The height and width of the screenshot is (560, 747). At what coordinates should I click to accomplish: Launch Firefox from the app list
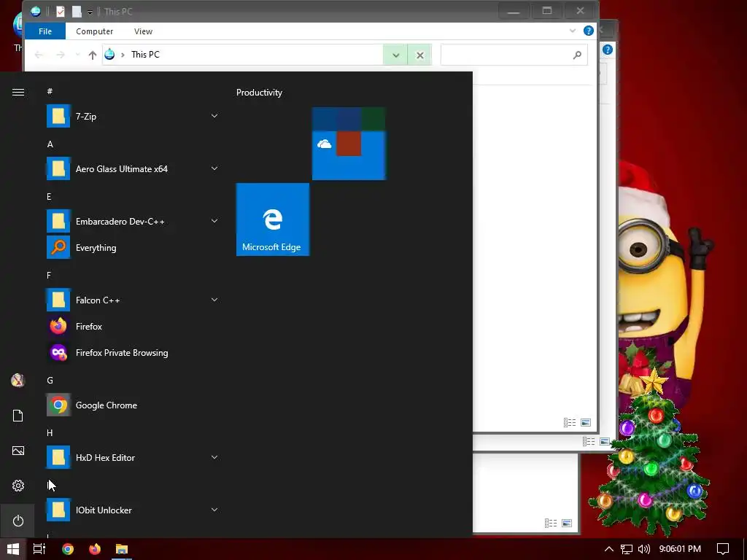(132, 326)
